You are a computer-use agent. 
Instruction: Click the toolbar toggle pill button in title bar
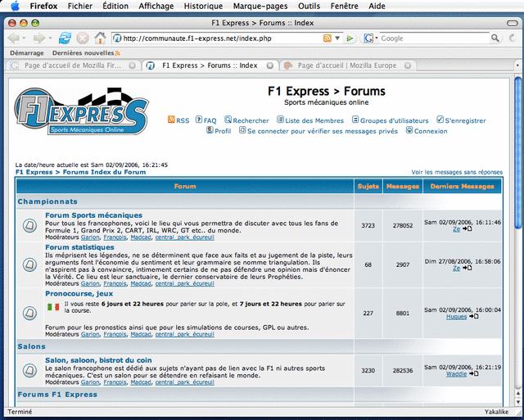click(x=512, y=23)
